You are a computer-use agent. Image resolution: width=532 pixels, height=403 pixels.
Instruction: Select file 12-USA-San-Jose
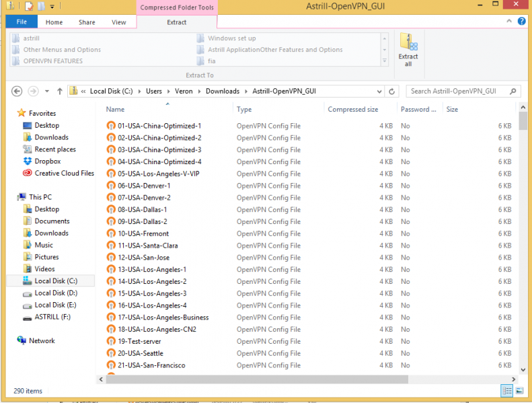[x=143, y=258]
